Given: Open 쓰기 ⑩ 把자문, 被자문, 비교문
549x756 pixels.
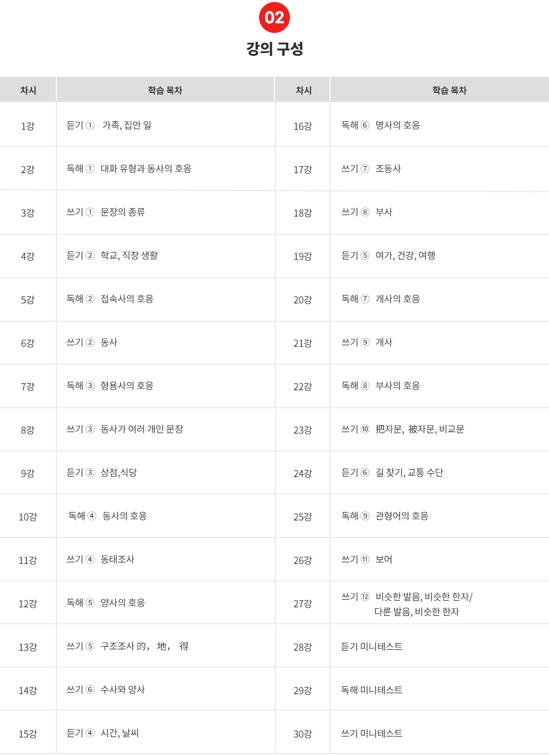Looking at the screenshot, I should 403,429.
